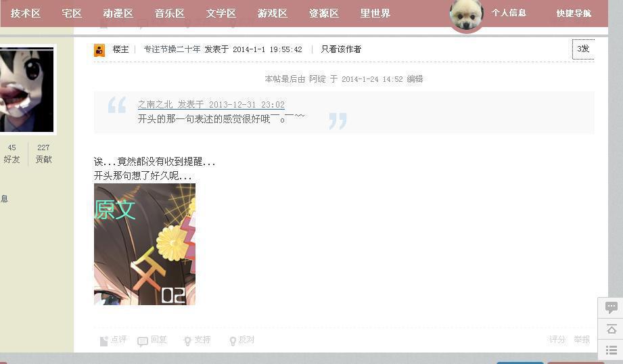This screenshot has width=623, height=364.
Task: Click the 举报 report link
Action: 582,340
